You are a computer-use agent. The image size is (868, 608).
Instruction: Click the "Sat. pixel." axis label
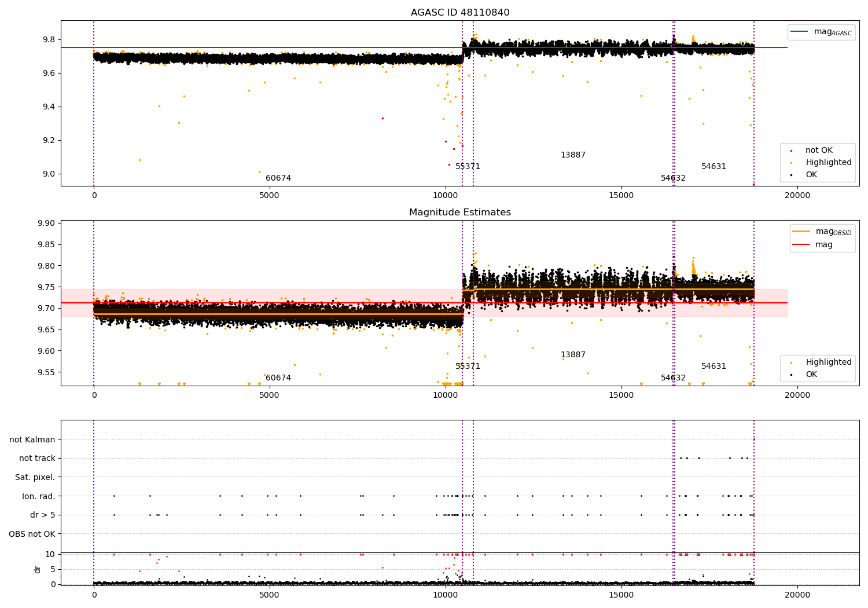(x=35, y=478)
